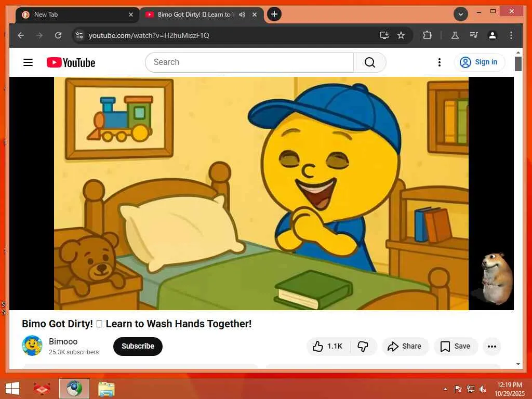
Task: Dislike the video
Action: tap(363, 346)
